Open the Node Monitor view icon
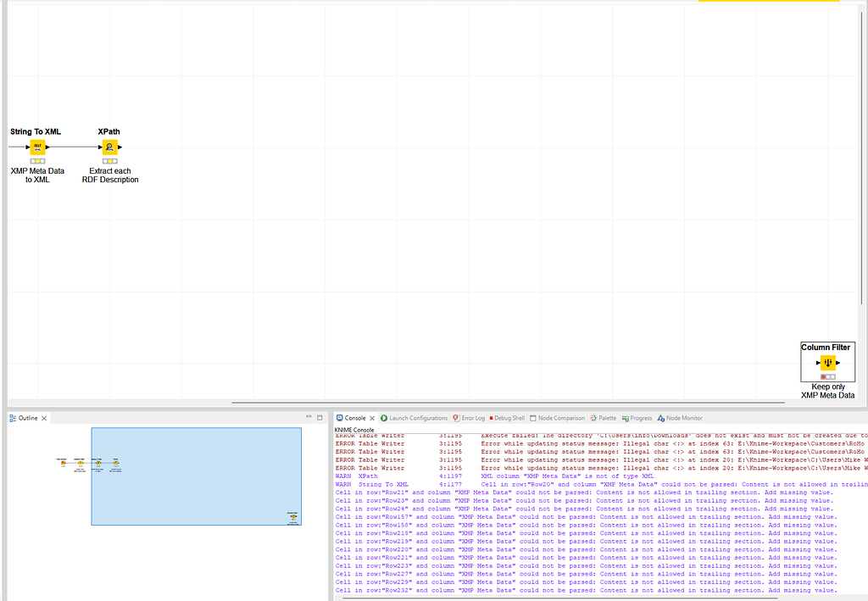 pos(663,417)
